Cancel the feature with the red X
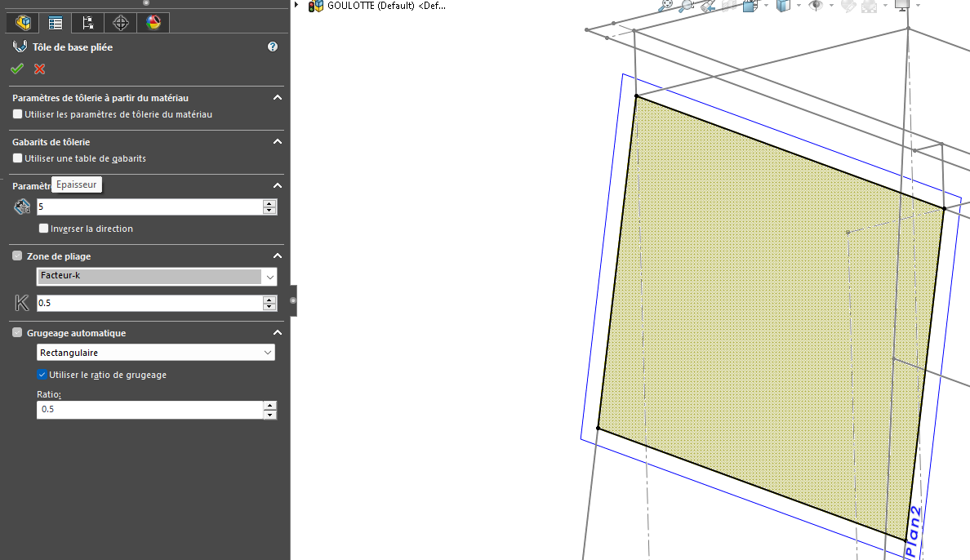Image resolution: width=970 pixels, height=560 pixels. pos(39,69)
